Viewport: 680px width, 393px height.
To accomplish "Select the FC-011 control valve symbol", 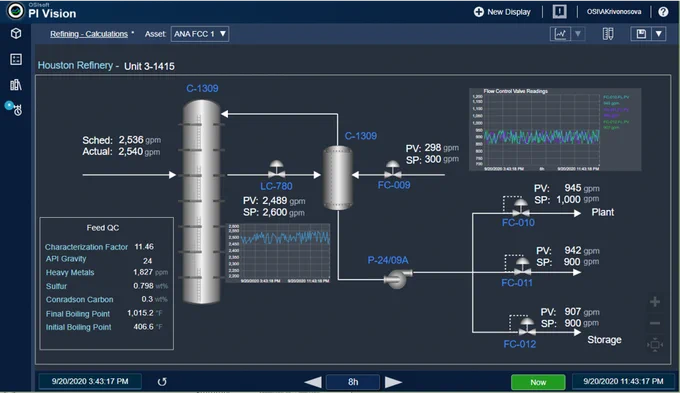I will tap(522, 266).
